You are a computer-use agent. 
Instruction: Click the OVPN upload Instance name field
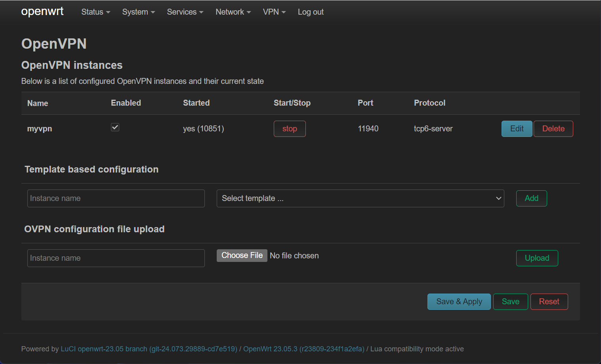point(116,258)
